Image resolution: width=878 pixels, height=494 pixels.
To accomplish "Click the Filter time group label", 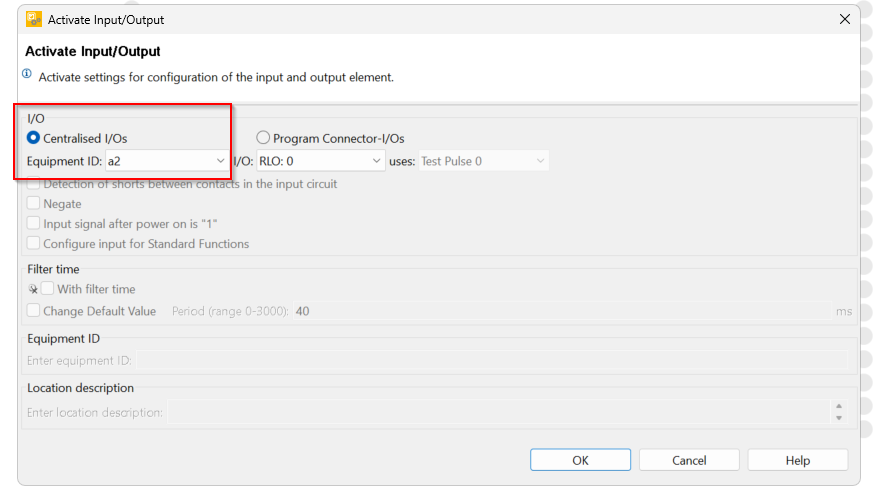I will click(53, 269).
